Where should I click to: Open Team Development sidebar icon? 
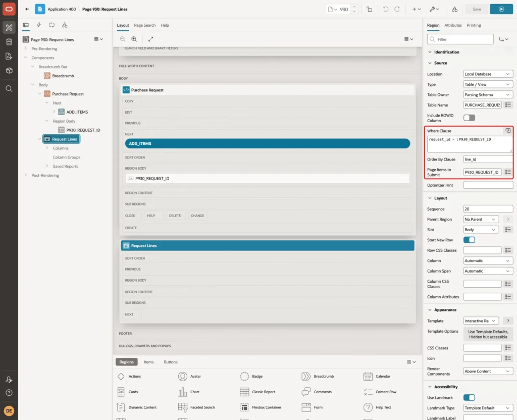pos(9,57)
